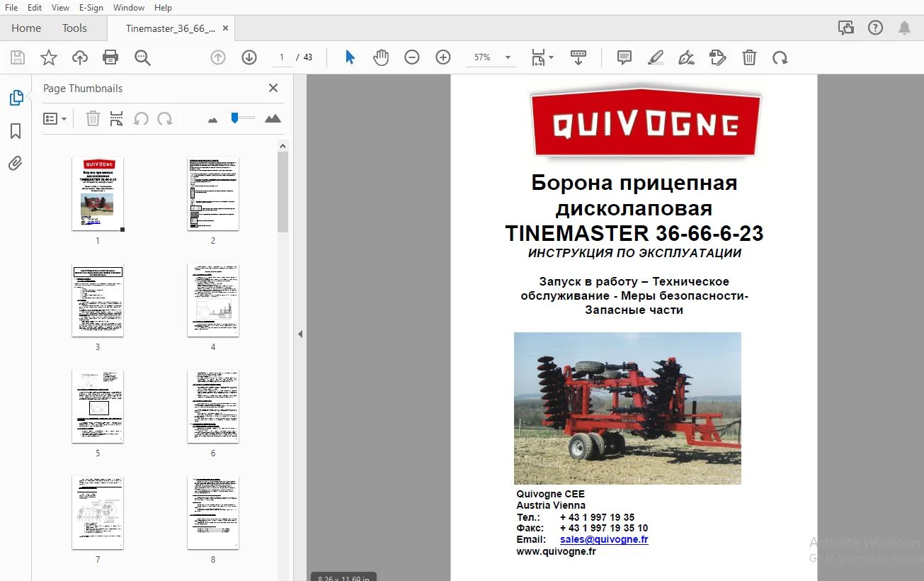Select page 2 thumbnail
Image resolution: width=924 pixels, height=581 pixels.
pyautogui.click(x=213, y=194)
